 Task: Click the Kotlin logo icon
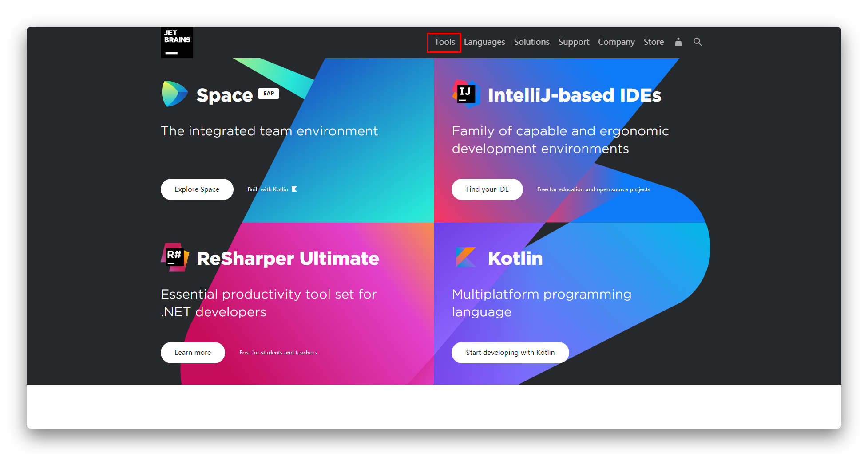click(466, 257)
